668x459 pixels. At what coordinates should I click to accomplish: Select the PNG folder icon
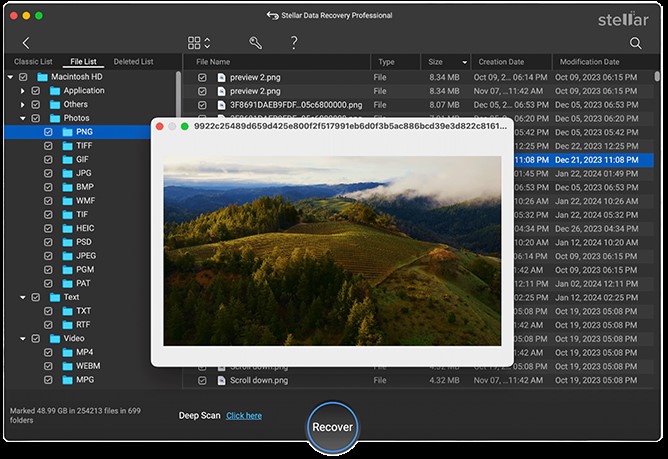pyautogui.click(x=69, y=132)
